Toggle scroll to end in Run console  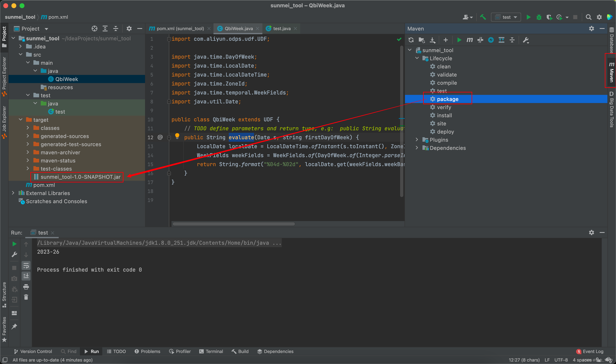(26, 276)
